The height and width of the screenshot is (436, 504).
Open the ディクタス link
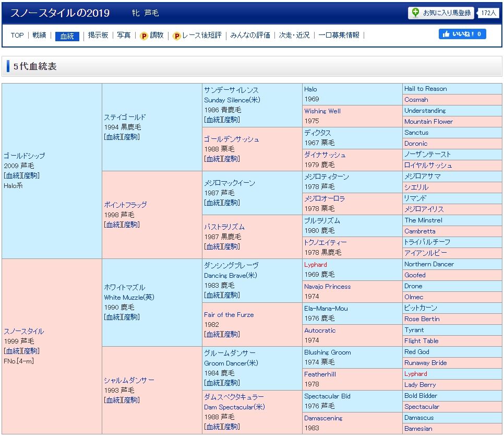[x=318, y=133]
